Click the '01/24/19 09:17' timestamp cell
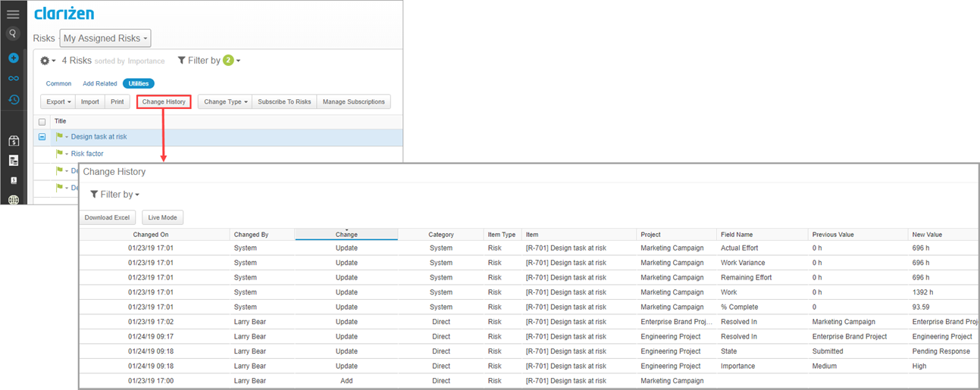This screenshot has height=390, width=980. 151,336
